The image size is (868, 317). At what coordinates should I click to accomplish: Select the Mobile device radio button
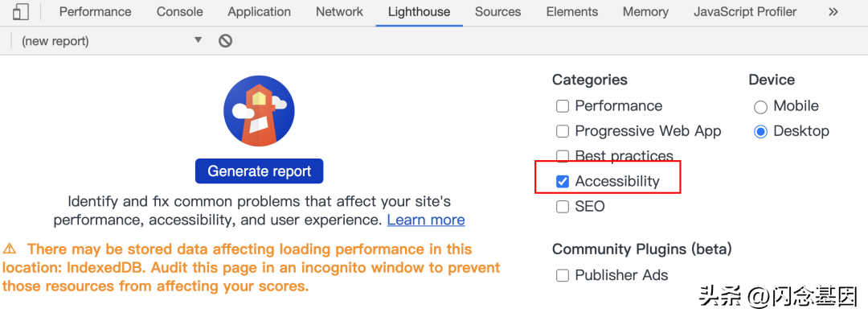(x=760, y=106)
